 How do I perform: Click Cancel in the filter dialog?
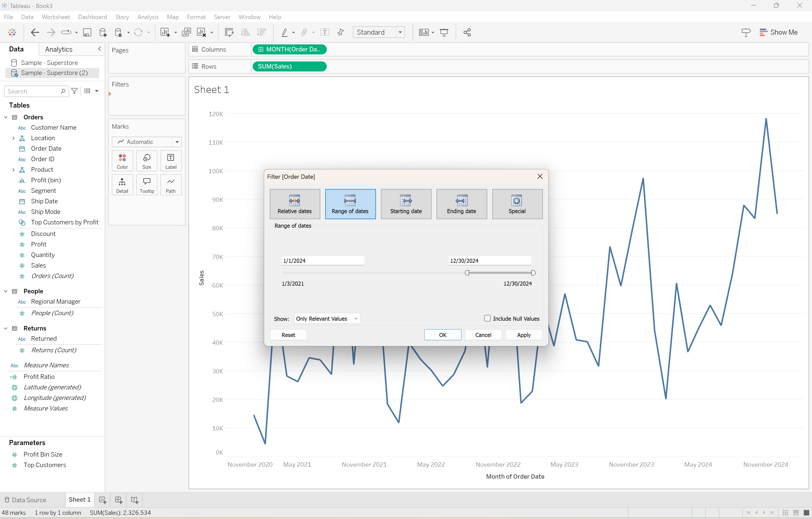pyautogui.click(x=483, y=335)
